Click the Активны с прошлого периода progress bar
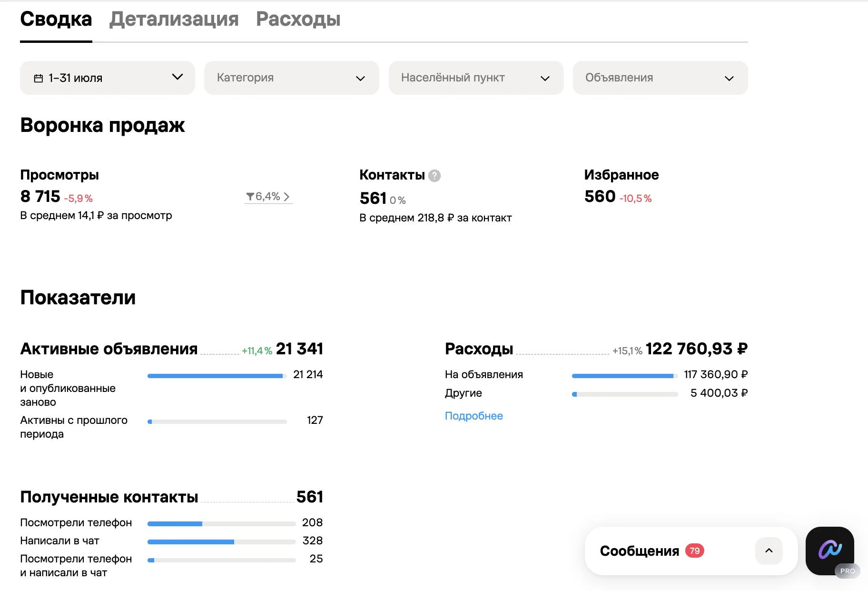Image resolution: width=868 pixels, height=591 pixels. 217,422
